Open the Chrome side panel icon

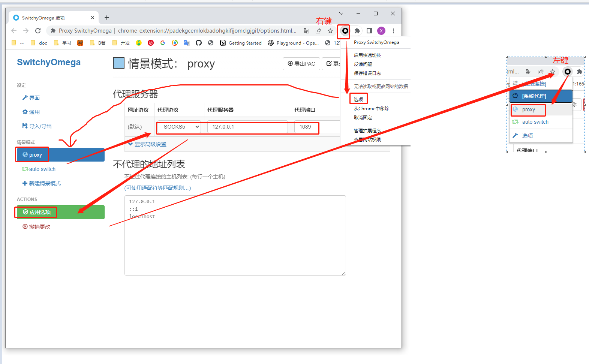pos(369,31)
